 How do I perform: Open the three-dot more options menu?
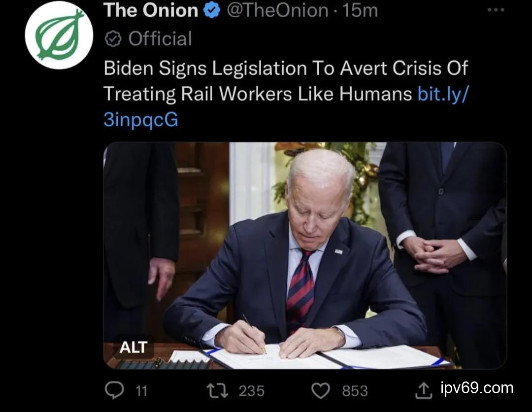pyautogui.click(x=496, y=10)
